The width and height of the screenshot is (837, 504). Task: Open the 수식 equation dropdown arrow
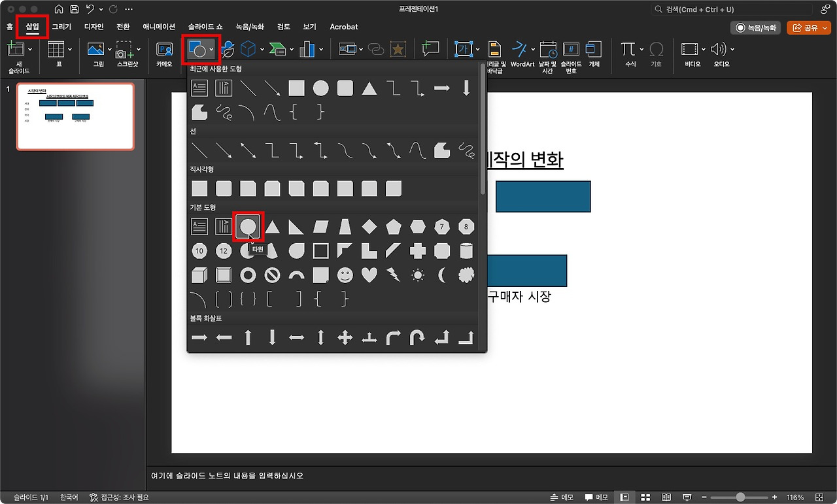640,50
